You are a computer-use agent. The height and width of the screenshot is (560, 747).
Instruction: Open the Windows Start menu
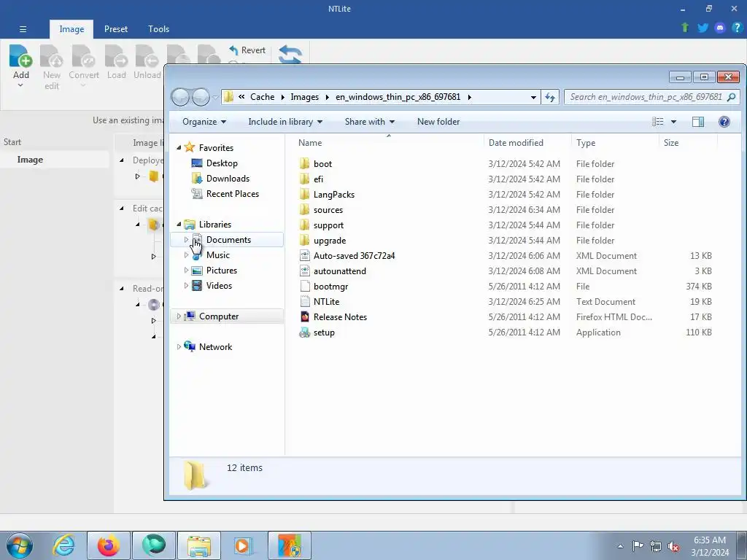coord(19,545)
